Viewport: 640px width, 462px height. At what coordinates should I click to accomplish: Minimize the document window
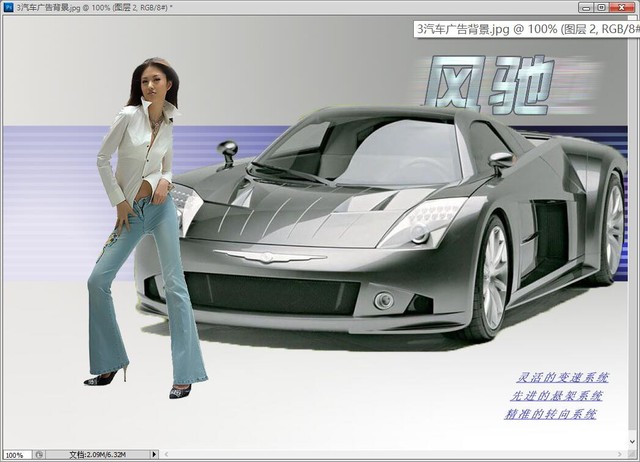(586, 7)
